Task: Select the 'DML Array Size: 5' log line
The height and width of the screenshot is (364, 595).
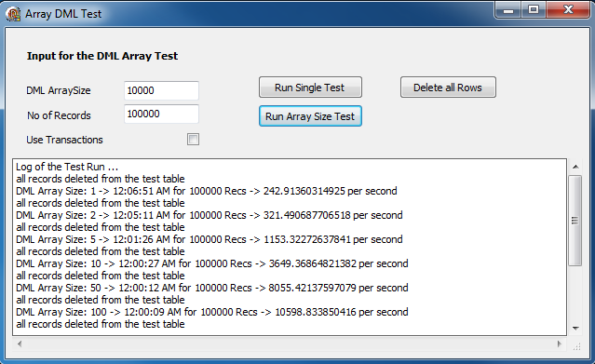Action: (210, 239)
